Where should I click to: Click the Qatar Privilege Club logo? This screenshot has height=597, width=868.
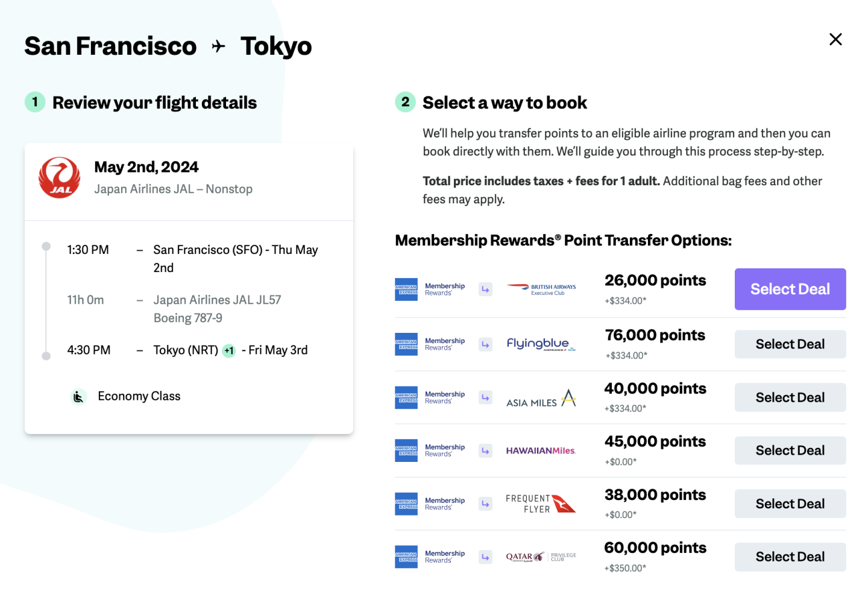pyautogui.click(x=541, y=557)
